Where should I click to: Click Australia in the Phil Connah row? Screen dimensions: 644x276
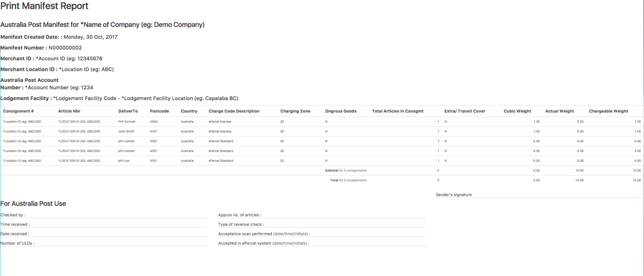[187, 121]
